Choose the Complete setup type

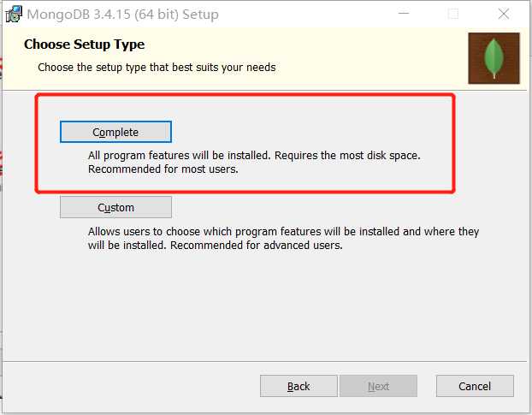tap(115, 132)
